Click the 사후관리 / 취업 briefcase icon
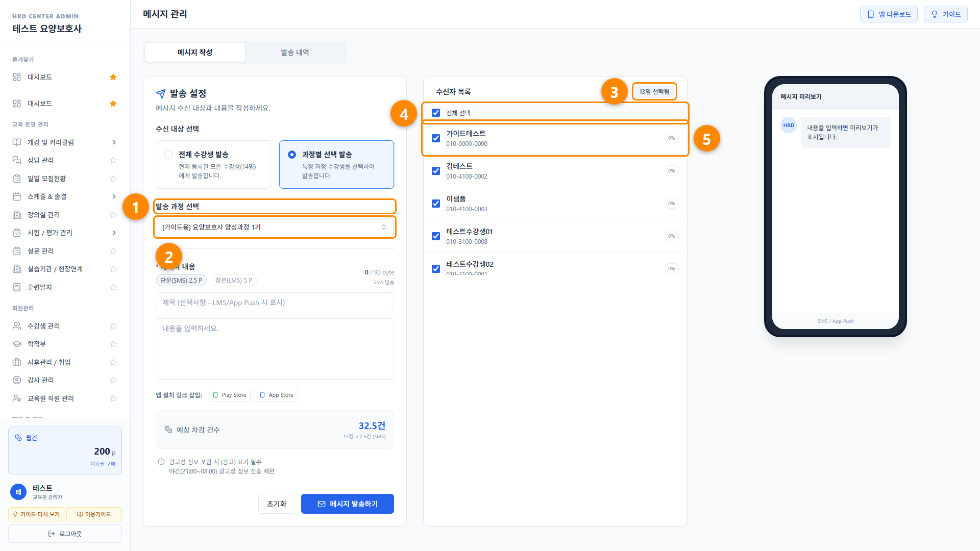 click(17, 362)
